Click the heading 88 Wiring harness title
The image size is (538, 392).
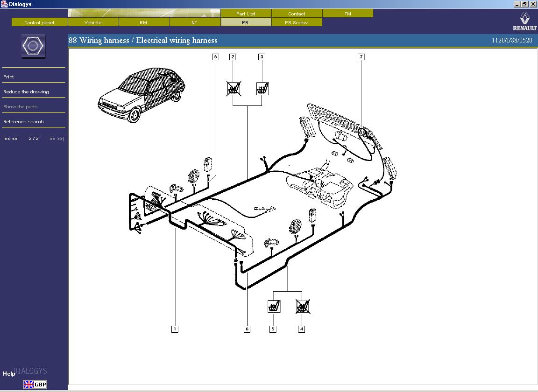(x=143, y=40)
